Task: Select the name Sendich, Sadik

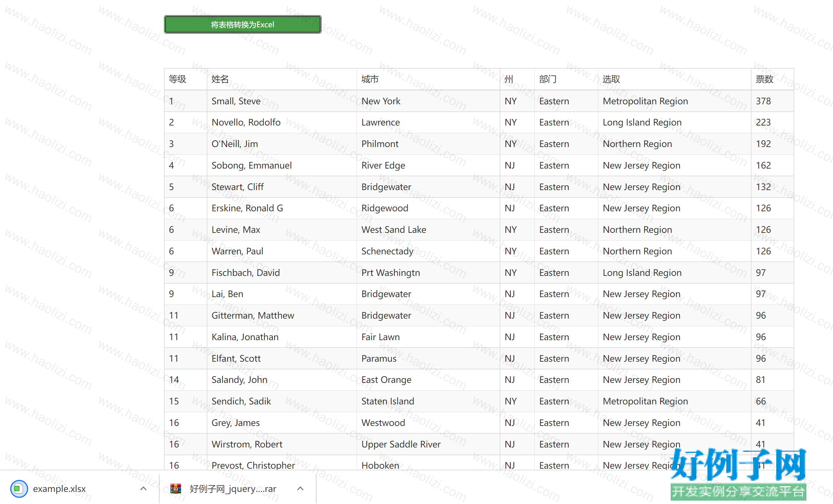Action: [x=241, y=401]
